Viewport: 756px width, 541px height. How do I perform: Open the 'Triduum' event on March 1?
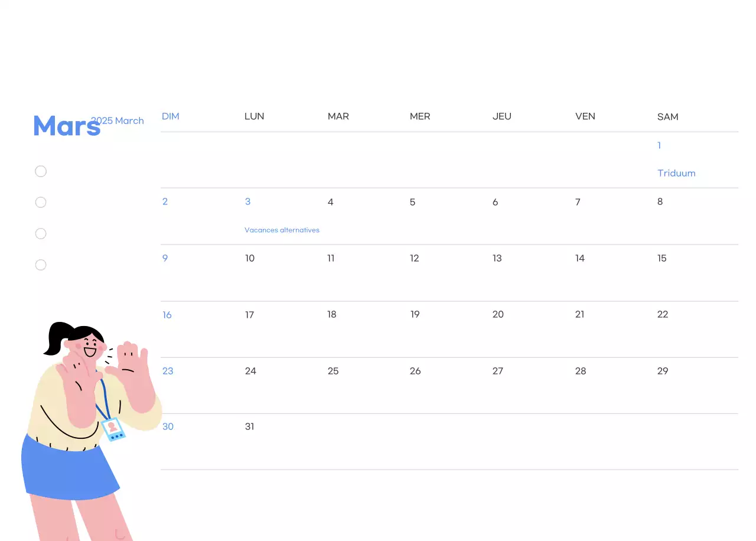click(x=676, y=173)
